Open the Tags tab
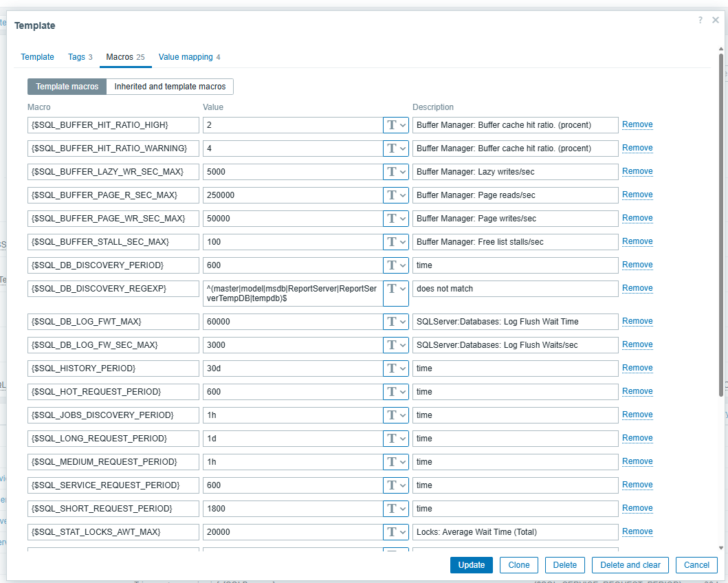This screenshot has width=728, height=583. click(x=80, y=56)
